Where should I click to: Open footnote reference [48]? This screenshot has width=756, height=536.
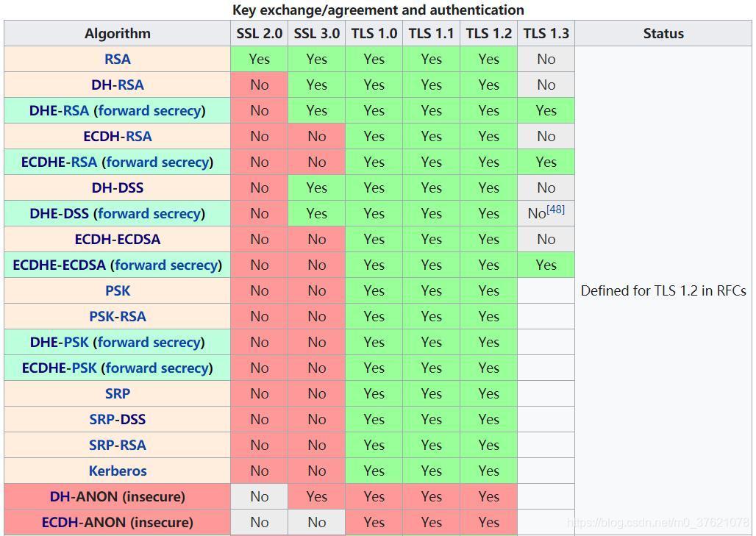[555, 210]
